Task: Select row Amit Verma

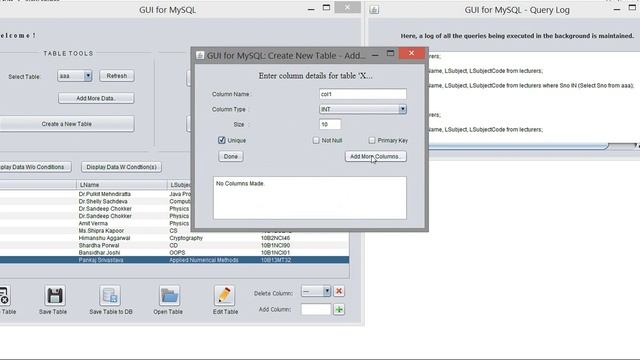Action: (174, 223)
